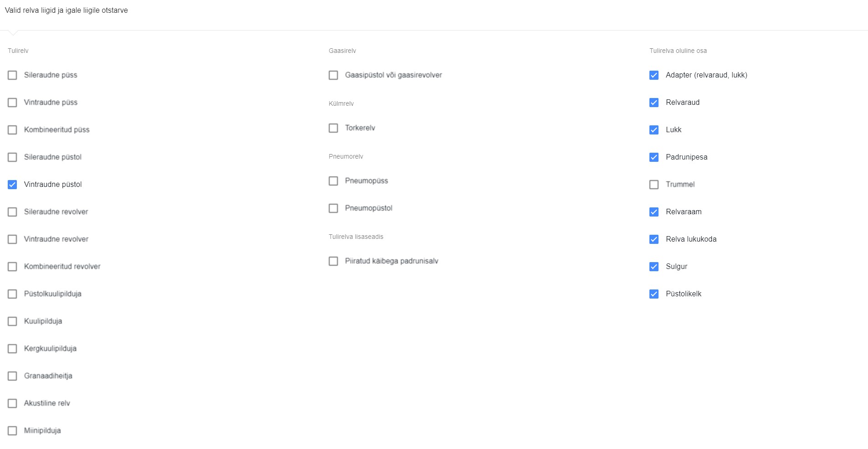Viewport: 868px width, 449px height.
Task: Check the Trummel checkbox
Action: pos(654,185)
